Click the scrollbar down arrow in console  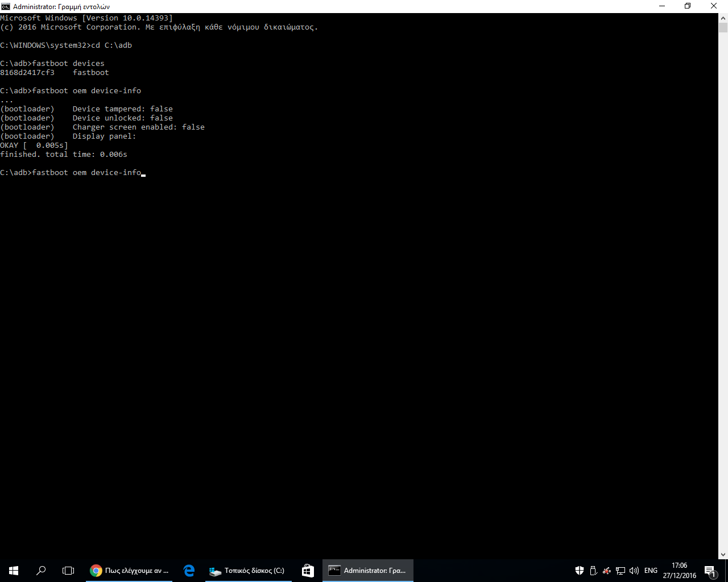point(723,555)
